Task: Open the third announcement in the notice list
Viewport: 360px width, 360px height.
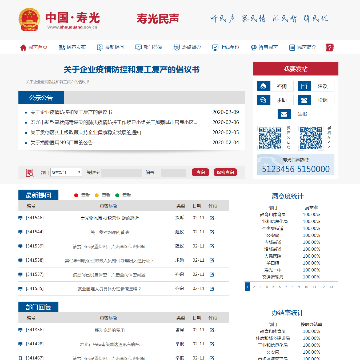Action: click(86, 133)
